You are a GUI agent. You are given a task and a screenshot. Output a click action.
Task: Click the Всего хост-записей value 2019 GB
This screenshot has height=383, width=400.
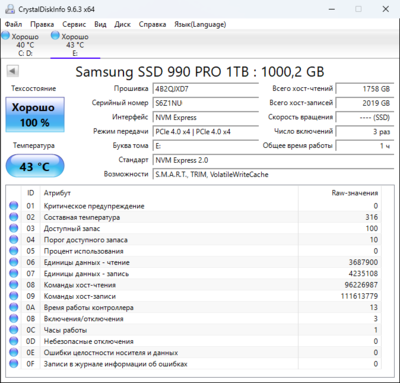365,103
